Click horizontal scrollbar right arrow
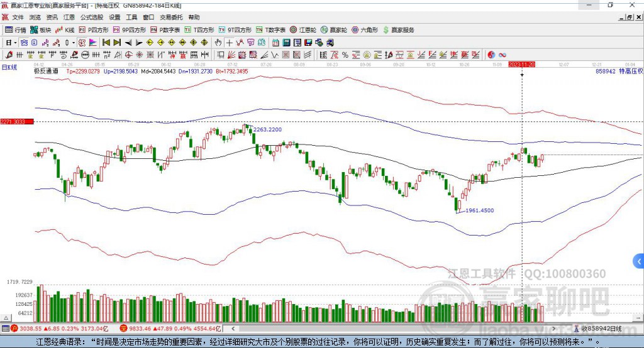The width and height of the screenshot is (644, 348). (553, 329)
